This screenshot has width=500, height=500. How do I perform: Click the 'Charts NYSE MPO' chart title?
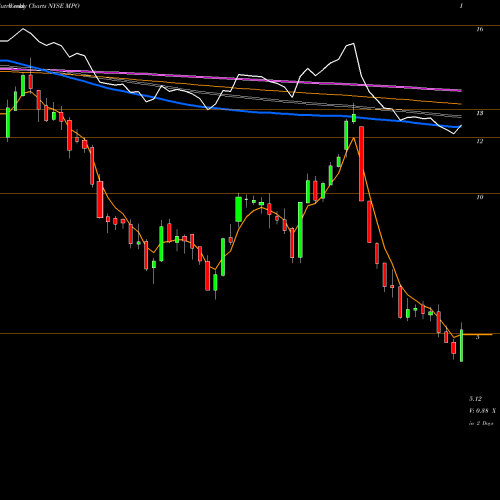click(54, 6)
